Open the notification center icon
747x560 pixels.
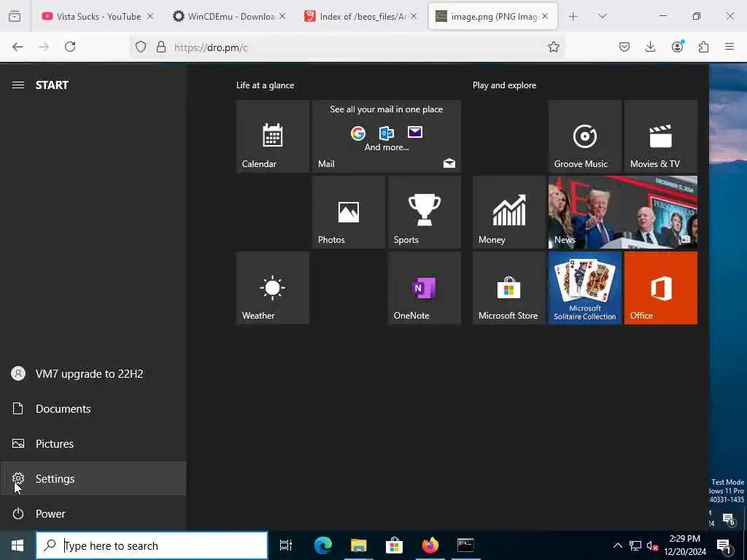tap(724, 545)
